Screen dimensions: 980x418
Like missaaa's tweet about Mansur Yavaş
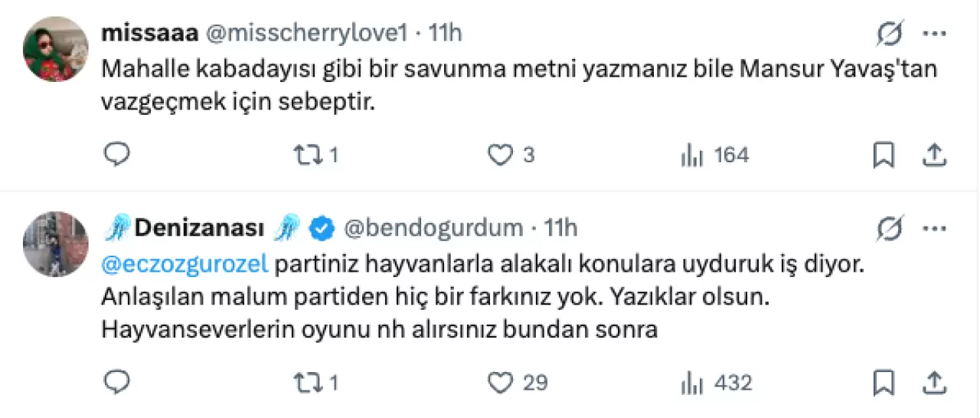pyautogui.click(x=501, y=156)
